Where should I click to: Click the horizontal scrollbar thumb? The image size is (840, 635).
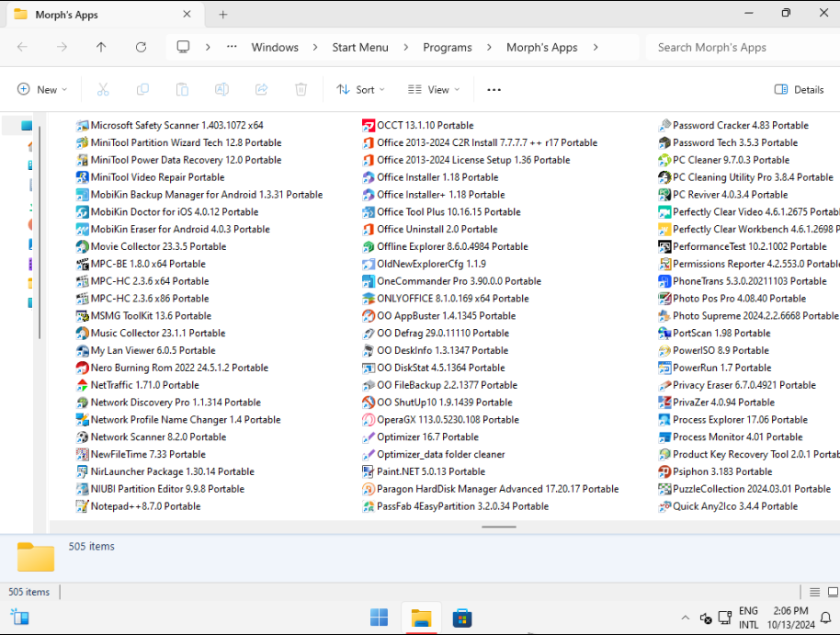499,527
